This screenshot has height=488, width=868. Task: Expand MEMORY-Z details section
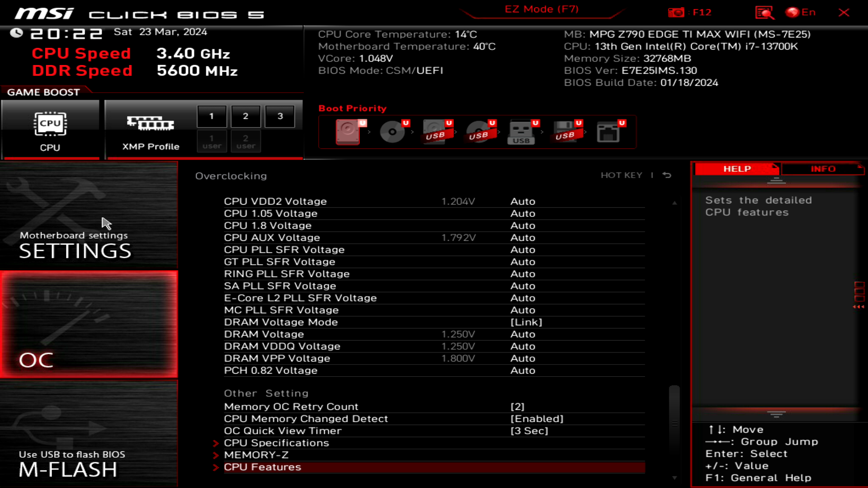click(256, 455)
